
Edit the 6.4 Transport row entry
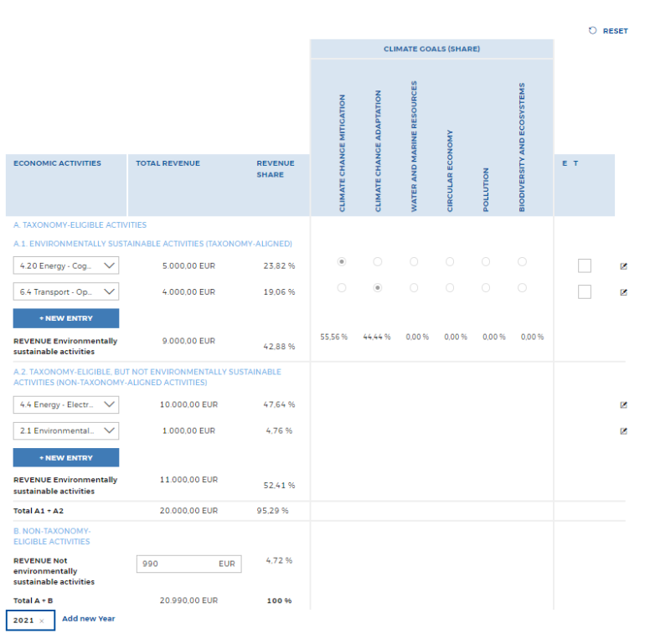click(623, 292)
